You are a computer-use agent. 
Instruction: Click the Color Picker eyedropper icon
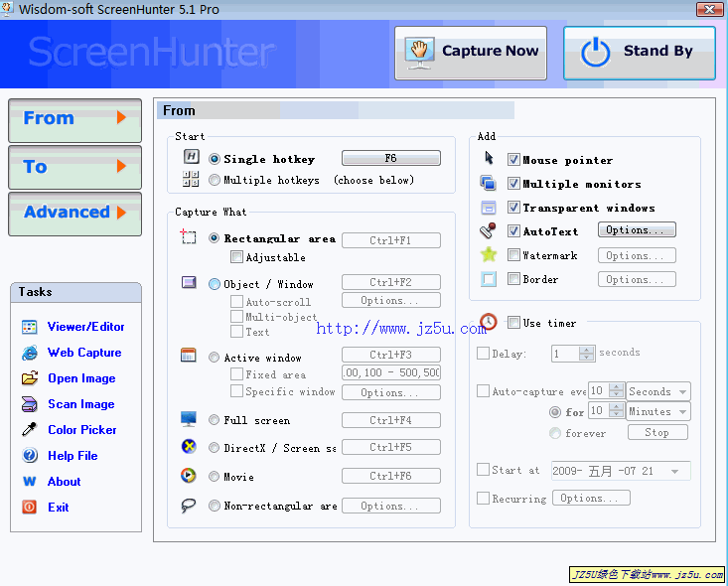29,429
